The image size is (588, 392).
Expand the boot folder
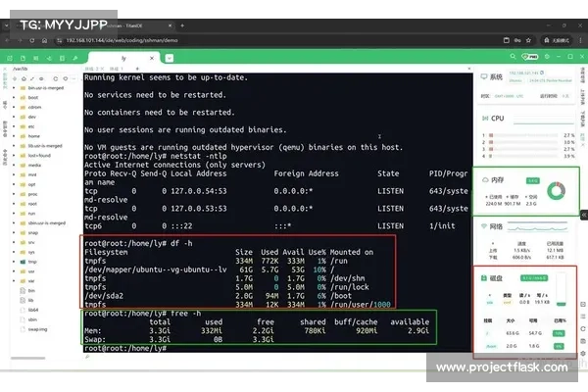tap(14, 98)
